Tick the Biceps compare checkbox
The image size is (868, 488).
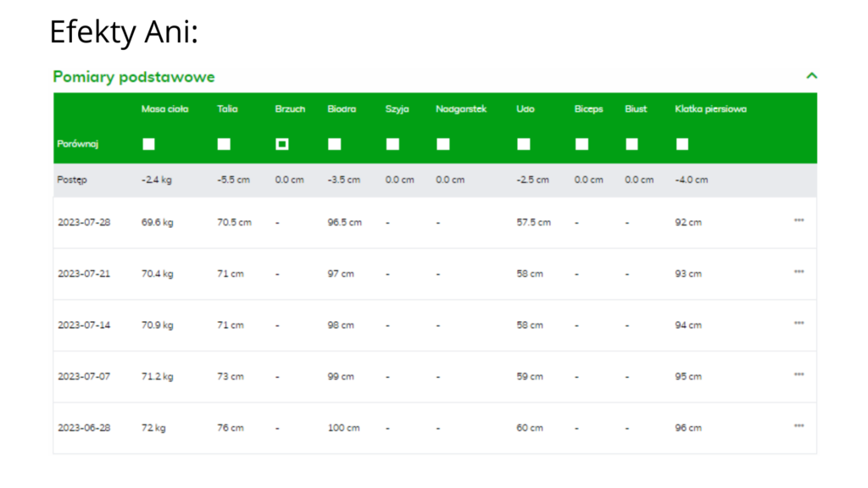581,144
